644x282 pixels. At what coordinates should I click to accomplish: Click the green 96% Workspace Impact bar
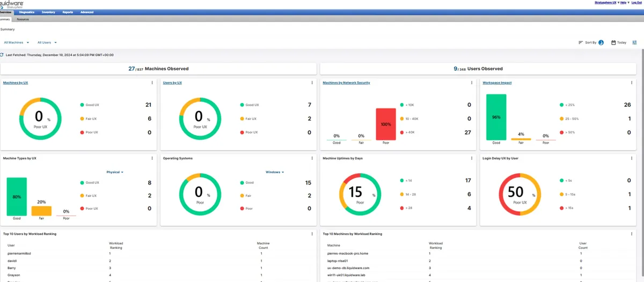click(496, 117)
